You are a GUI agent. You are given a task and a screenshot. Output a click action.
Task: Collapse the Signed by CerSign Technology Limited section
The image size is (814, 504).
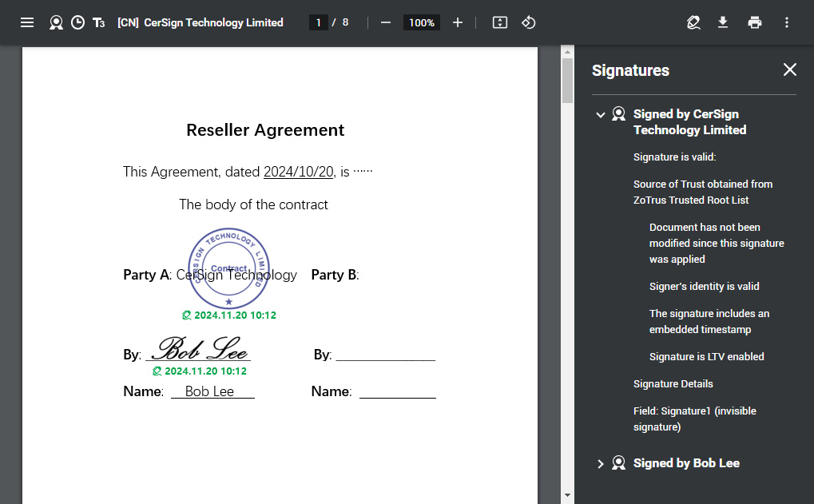601,114
